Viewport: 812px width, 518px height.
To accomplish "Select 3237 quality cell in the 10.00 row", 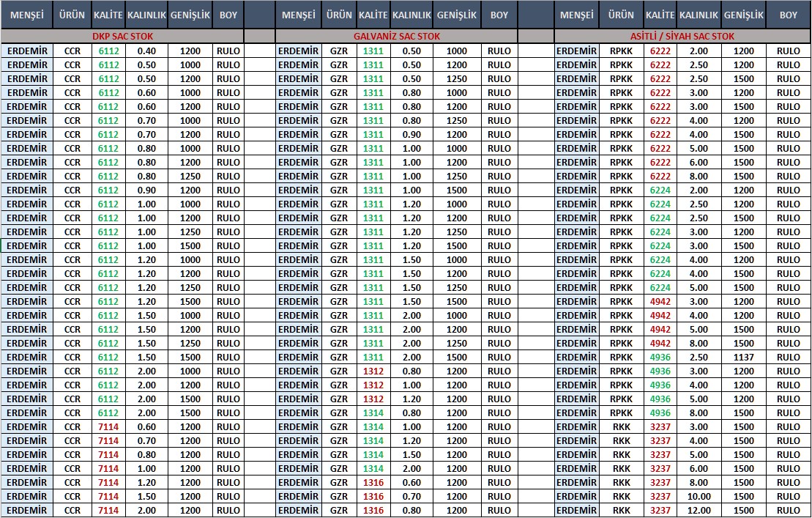I will point(660,496).
